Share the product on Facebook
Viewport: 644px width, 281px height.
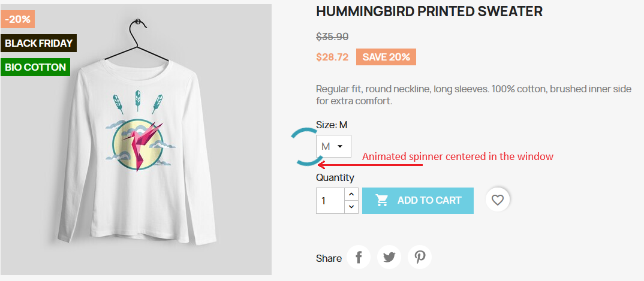click(x=359, y=258)
